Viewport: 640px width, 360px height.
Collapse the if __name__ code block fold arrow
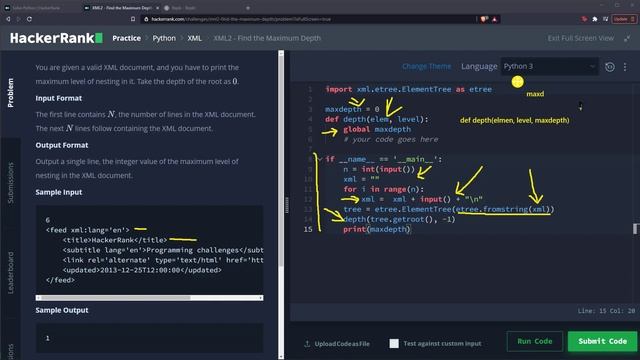(x=320, y=159)
